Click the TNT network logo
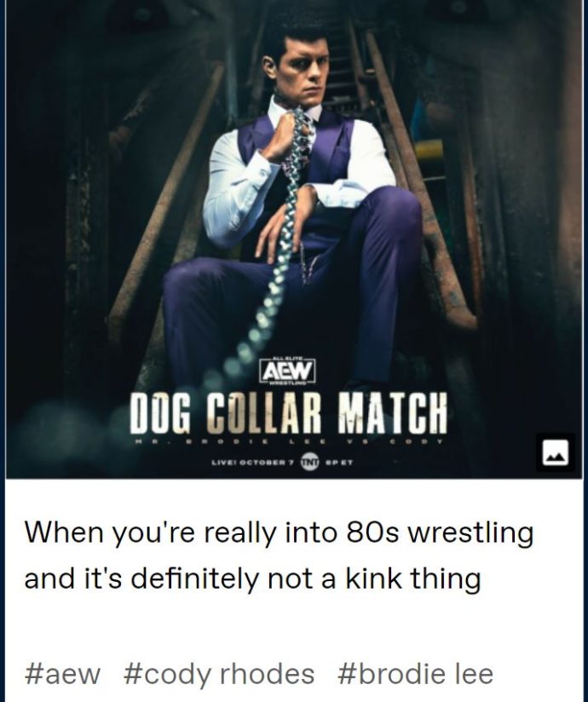The height and width of the screenshot is (702, 588). pos(308,460)
